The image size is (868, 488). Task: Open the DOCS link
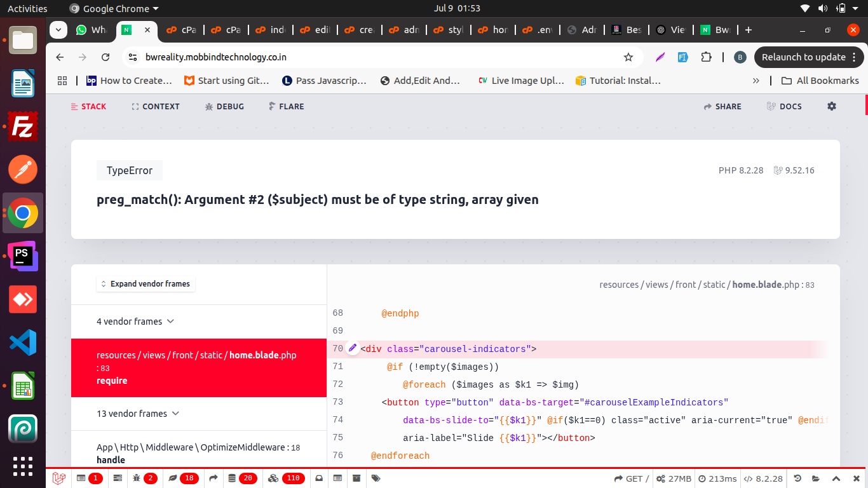click(x=784, y=106)
